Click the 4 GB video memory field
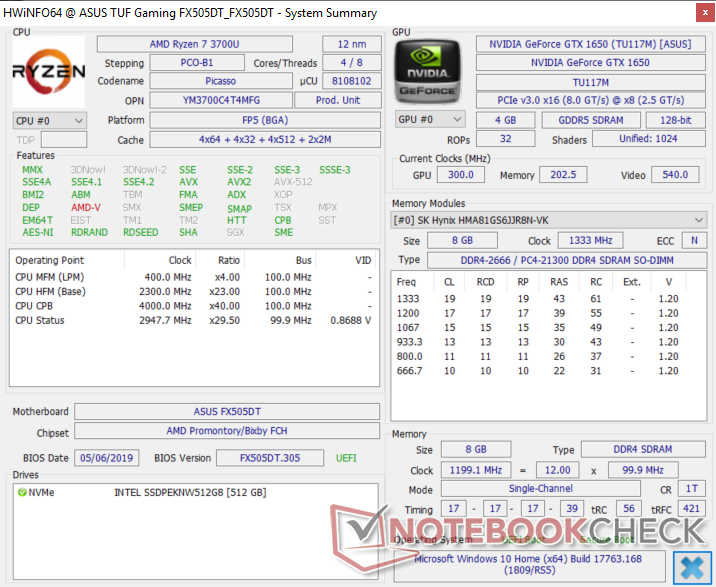The height and width of the screenshot is (587, 716). point(505,120)
